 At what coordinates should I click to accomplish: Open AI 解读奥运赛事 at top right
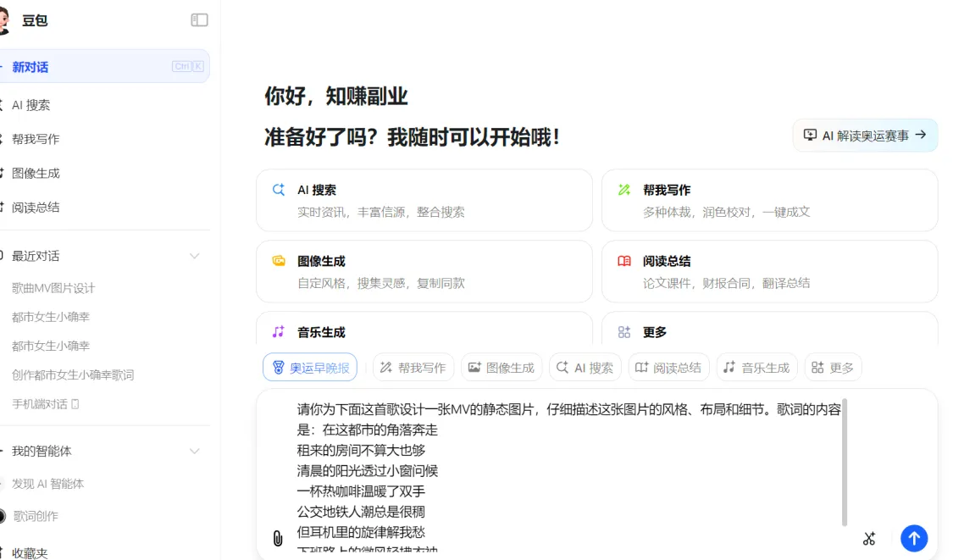(x=865, y=134)
